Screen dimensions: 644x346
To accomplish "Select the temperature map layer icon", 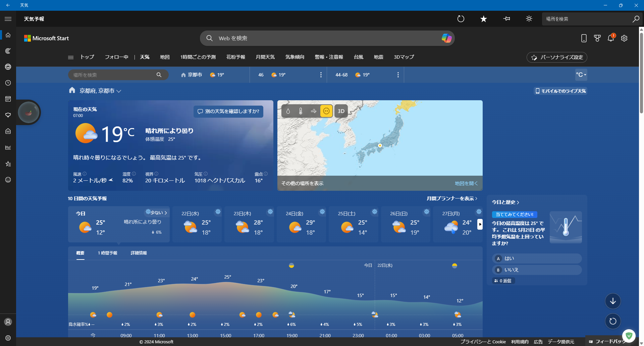I will 301,111.
